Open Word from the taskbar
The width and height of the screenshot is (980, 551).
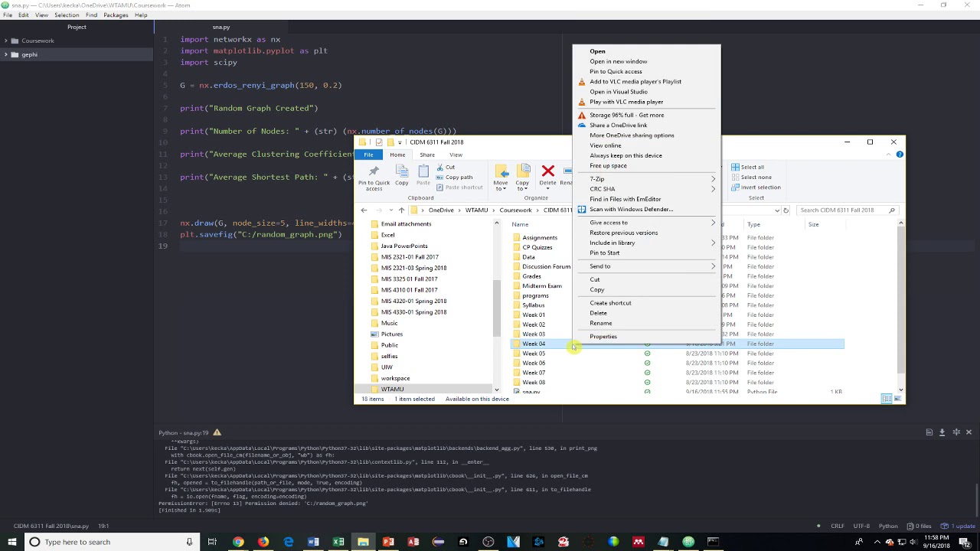pos(313,542)
